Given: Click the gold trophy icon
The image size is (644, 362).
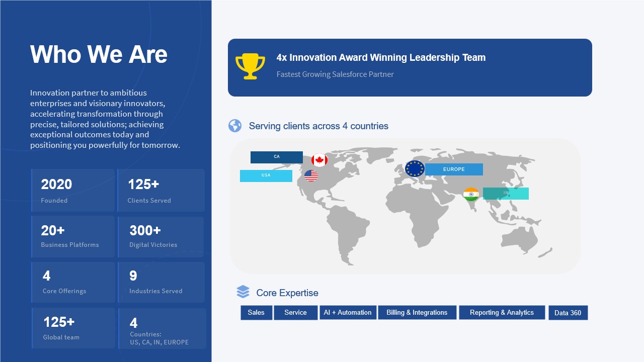Looking at the screenshot, I should click(250, 66).
